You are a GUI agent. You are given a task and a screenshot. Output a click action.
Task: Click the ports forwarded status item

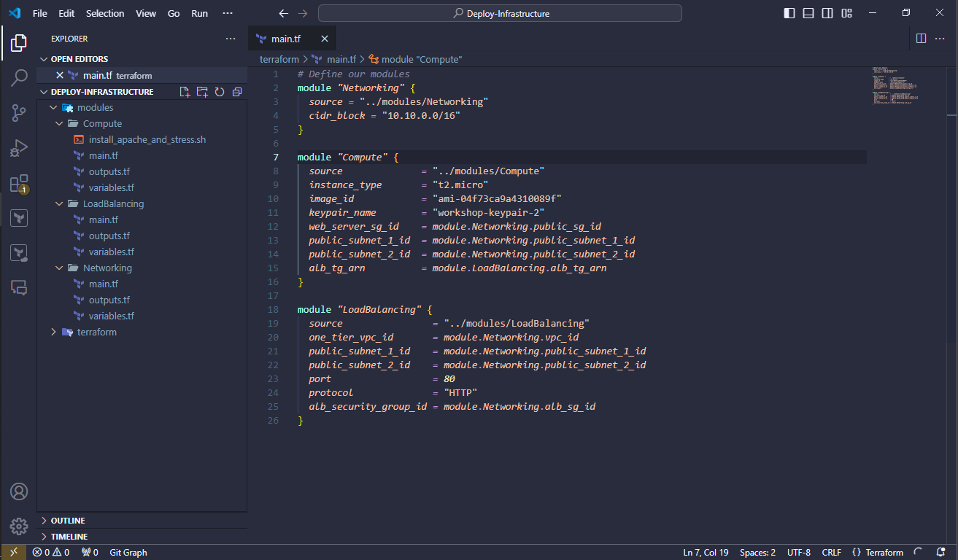tap(90, 552)
